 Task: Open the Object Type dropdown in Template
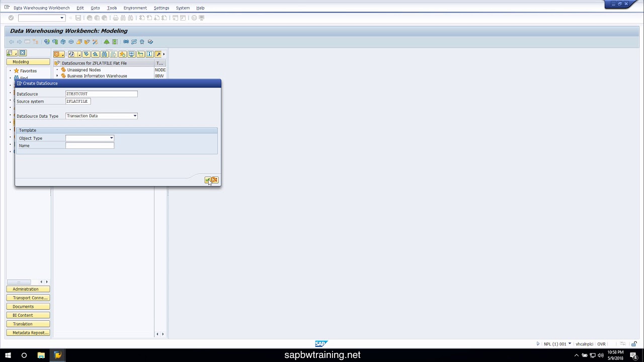point(111,138)
